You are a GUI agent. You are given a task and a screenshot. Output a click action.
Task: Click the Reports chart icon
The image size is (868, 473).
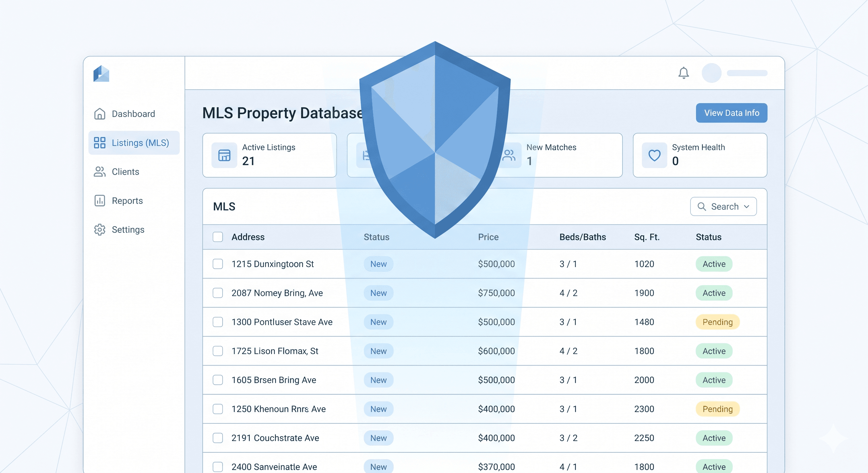99,201
